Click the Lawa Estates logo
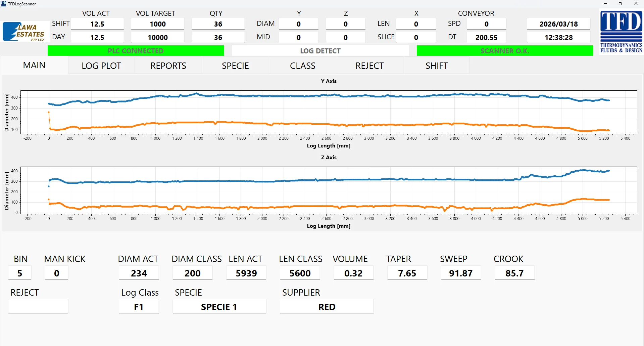 point(24,32)
